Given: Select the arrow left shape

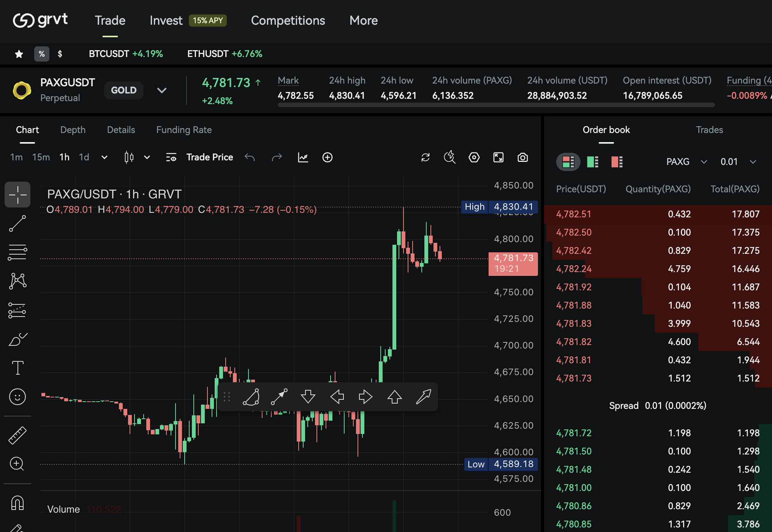Looking at the screenshot, I should (x=337, y=397).
